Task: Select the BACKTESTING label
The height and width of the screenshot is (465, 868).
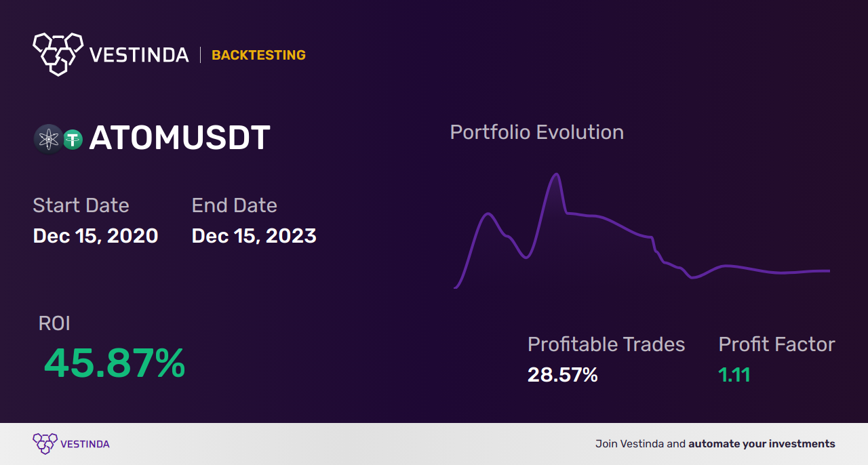Action: [258, 55]
